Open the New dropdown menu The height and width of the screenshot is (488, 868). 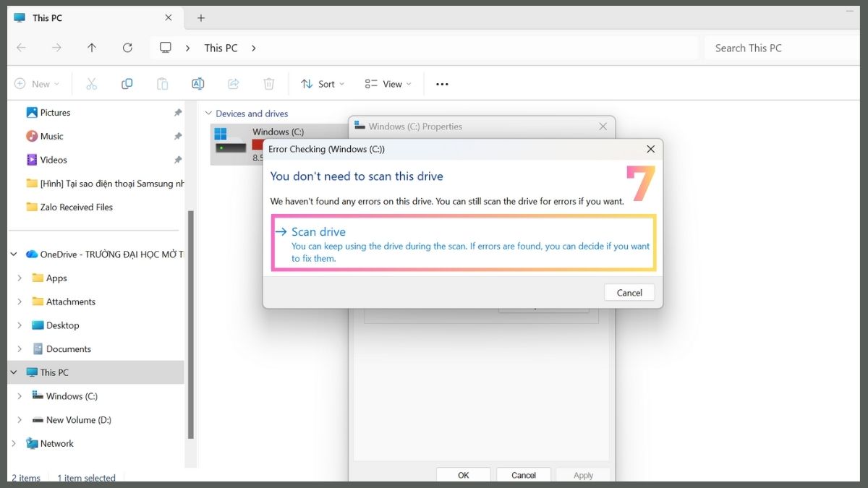[x=37, y=84]
